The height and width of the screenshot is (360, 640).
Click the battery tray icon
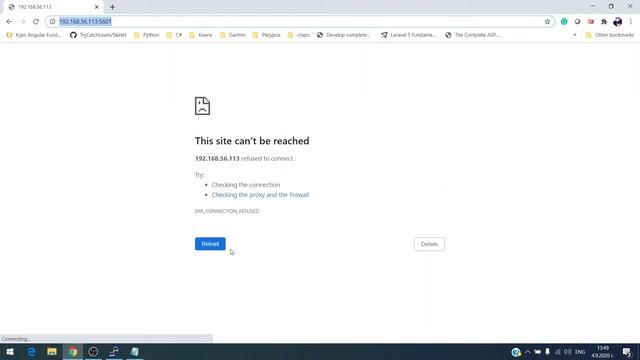click(x=538, y=352)
